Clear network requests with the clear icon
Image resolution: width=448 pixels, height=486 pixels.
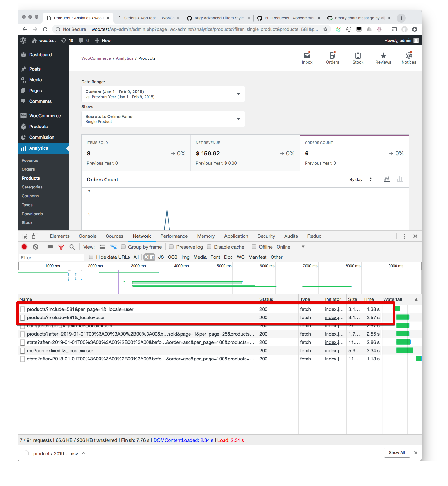[x=35, y=247]
